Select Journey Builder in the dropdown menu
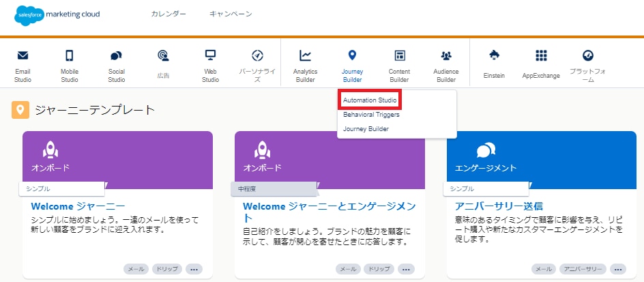The image size is (644, 282). pos(366,128)
